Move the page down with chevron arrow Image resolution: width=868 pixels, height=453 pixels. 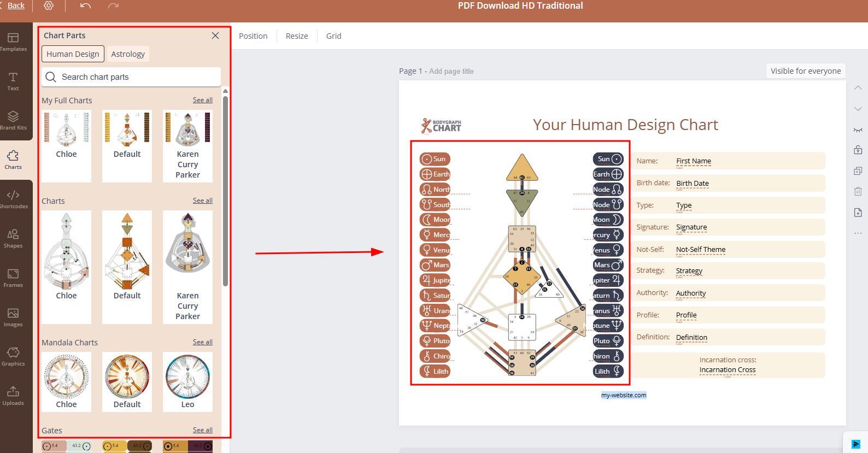pos(858,109)
